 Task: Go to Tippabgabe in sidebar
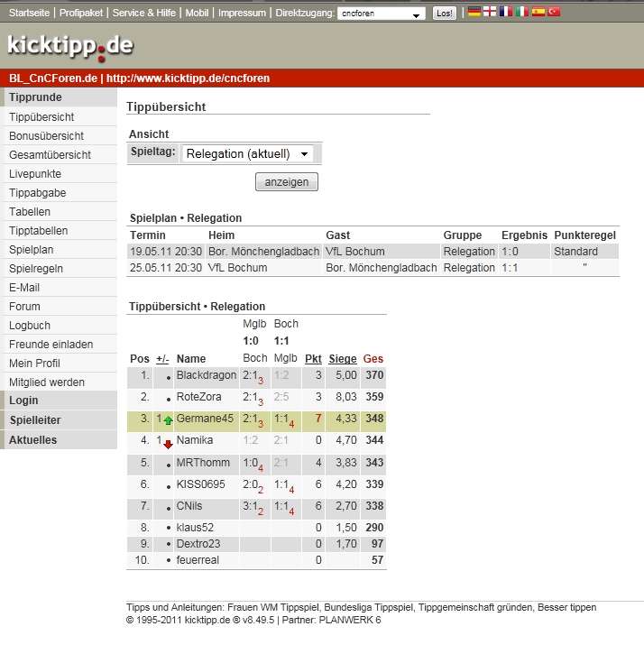click(37, 193)
